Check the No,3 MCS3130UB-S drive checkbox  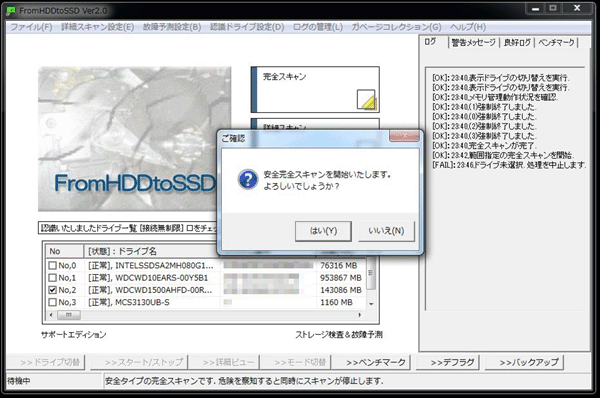click(52, 302)
